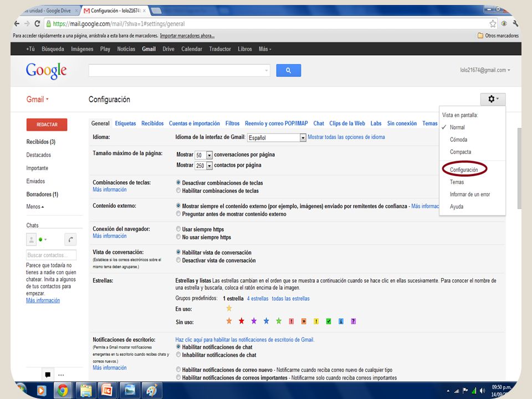The width and height of the screenshot is (532, 399).
Task: Open Recibidos (3) inbox folder
Action: point(40,141)
